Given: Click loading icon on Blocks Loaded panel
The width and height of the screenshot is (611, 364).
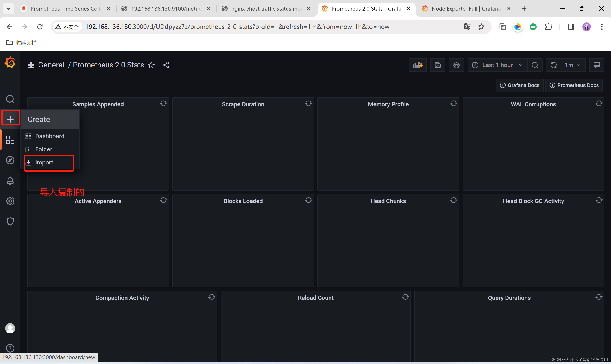Looking at the screenshot, I should point(308,200).
